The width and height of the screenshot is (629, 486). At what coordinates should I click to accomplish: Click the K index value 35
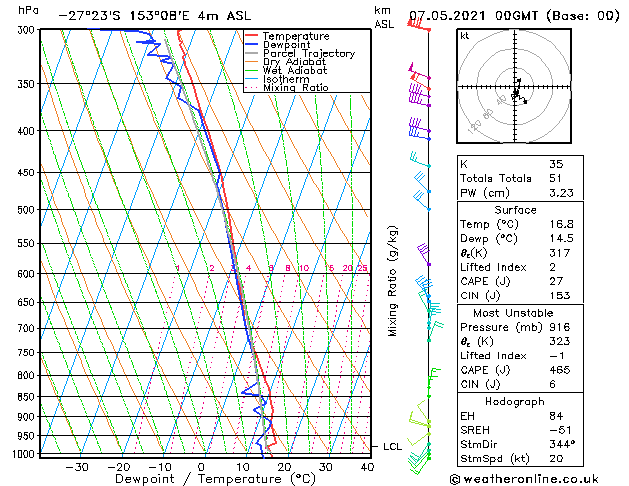(556, 164)
